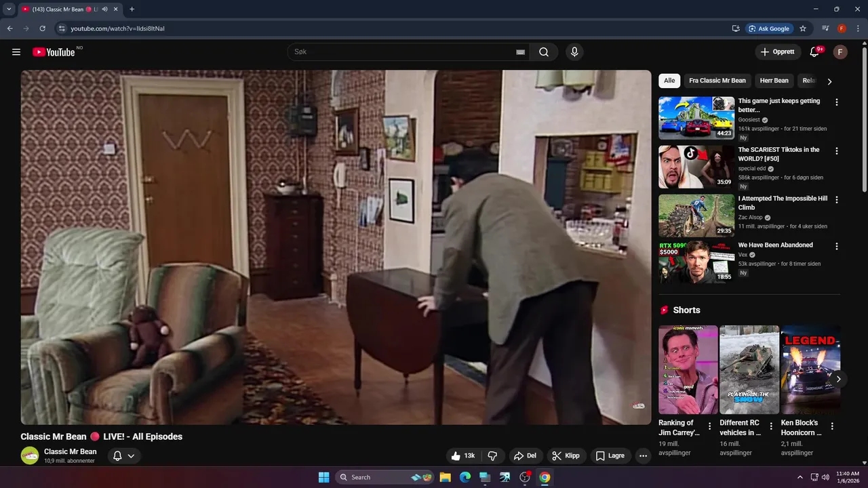Open the taskbar volume speaker icon

pos(825,477)
